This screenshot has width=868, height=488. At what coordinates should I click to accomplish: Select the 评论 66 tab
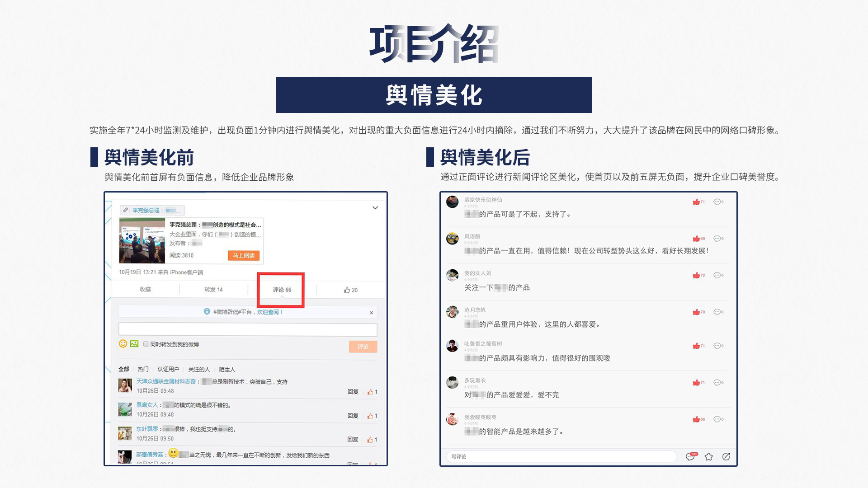coord(281,290)
